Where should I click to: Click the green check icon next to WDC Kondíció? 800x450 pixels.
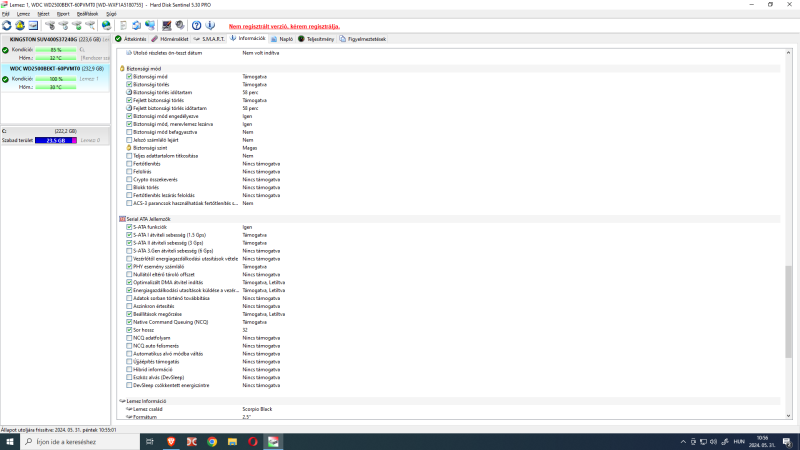coord(6,79)
